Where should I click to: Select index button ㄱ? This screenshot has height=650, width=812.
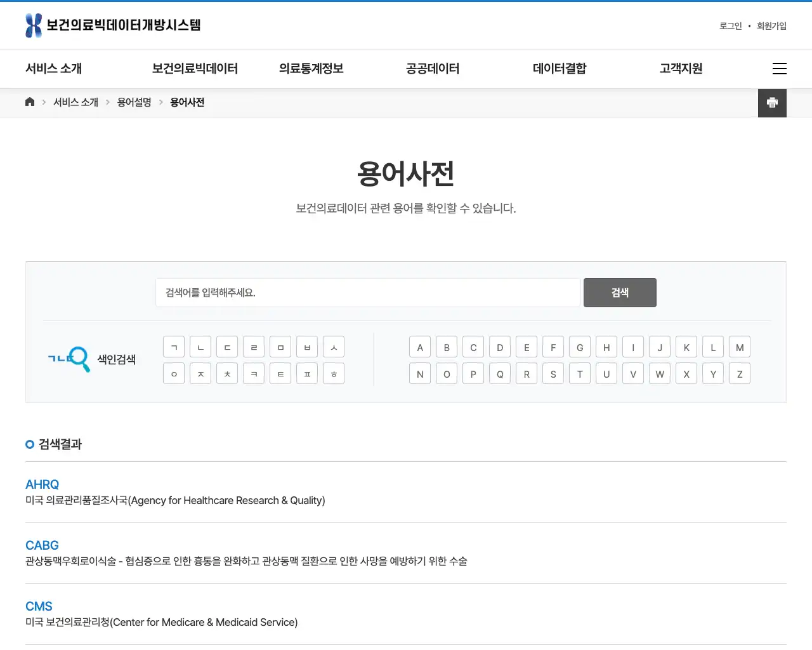tap(174, 347)
